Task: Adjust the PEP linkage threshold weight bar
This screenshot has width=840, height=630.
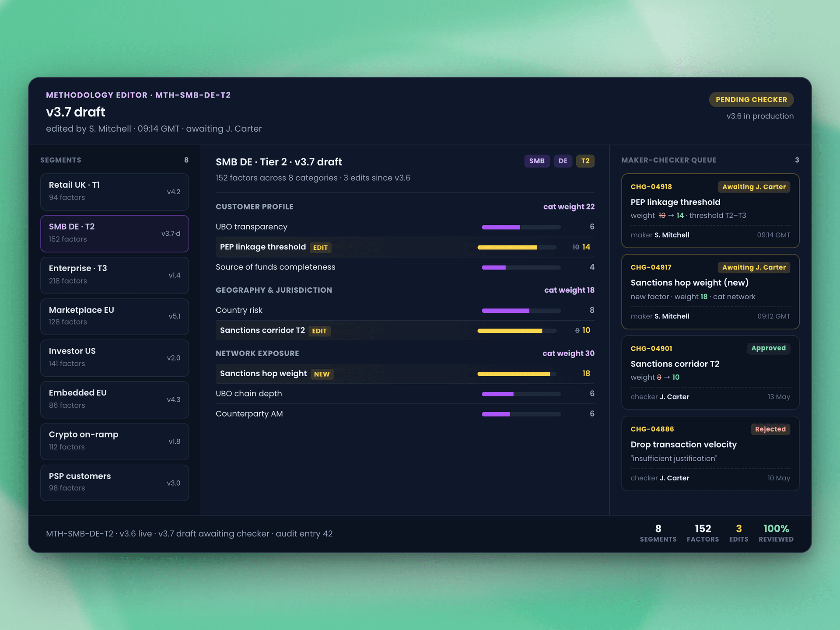Action: [517, 247]
